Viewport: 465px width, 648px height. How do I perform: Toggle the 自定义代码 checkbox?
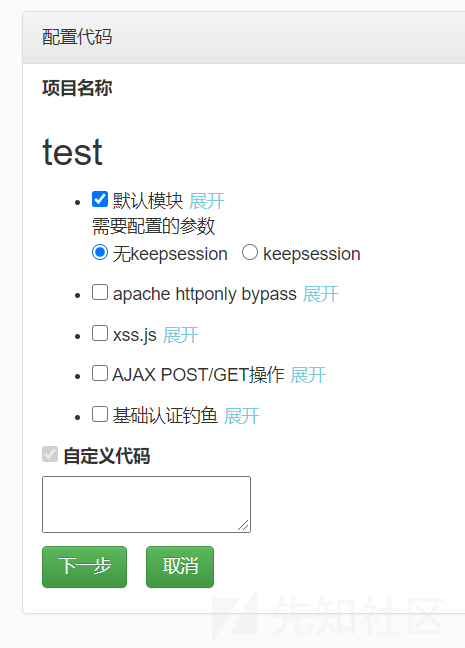(x=50, y=454)
